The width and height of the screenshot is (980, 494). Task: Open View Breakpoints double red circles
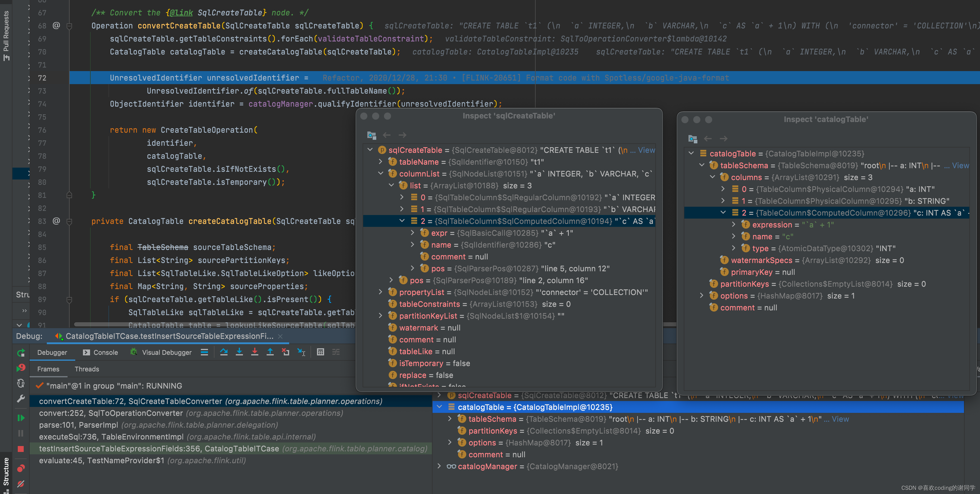pos(21,468)
